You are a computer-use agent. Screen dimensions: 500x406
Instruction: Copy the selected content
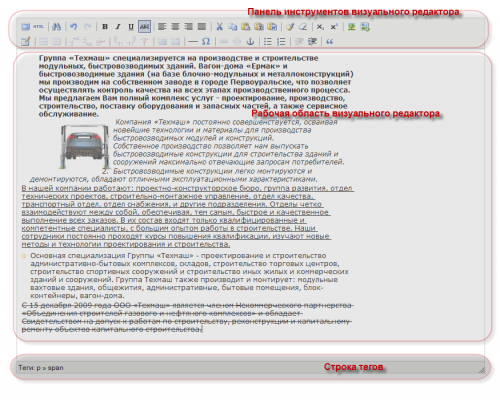[233, 27]
